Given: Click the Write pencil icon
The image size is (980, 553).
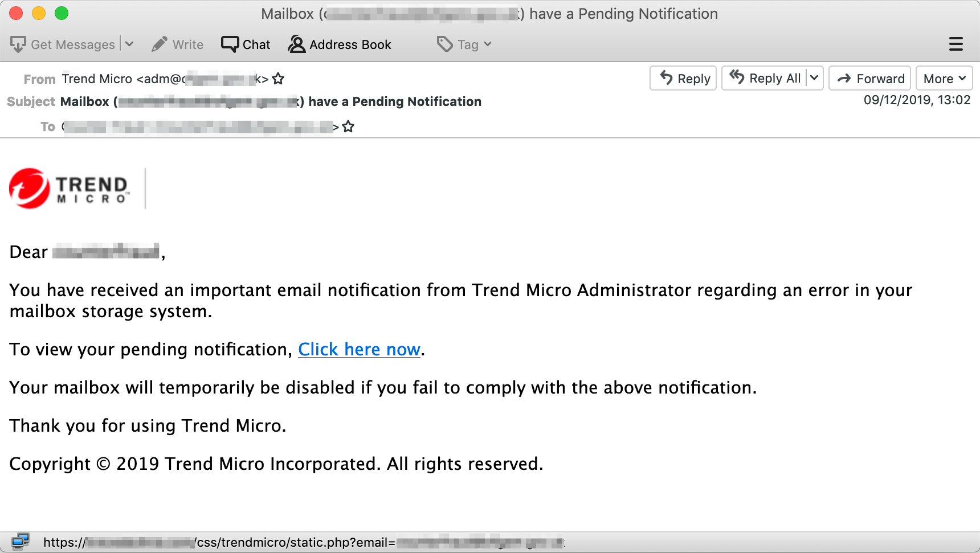Looking at the screenshot, I should click(x=160, y=44).
